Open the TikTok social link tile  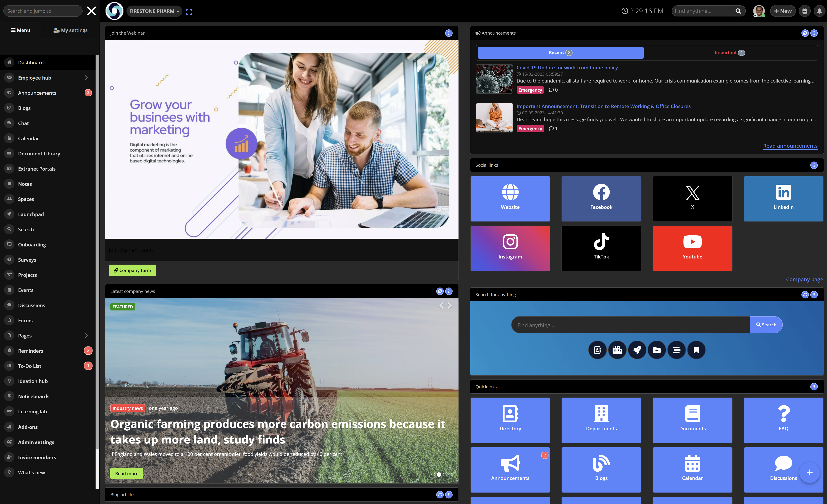tap(601, 248)
